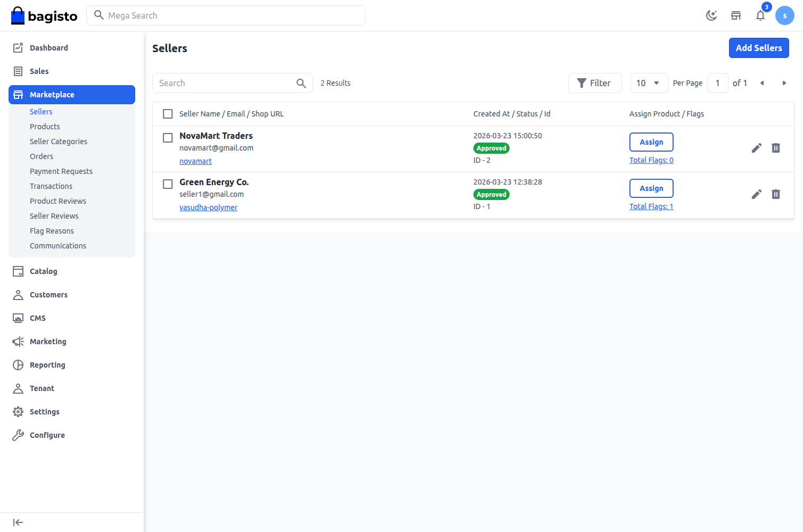Collapse the sidebar using the bottom-left arrow icon
Image resolution: width=803 pixels, height=532 pixels.
point(18,522)
